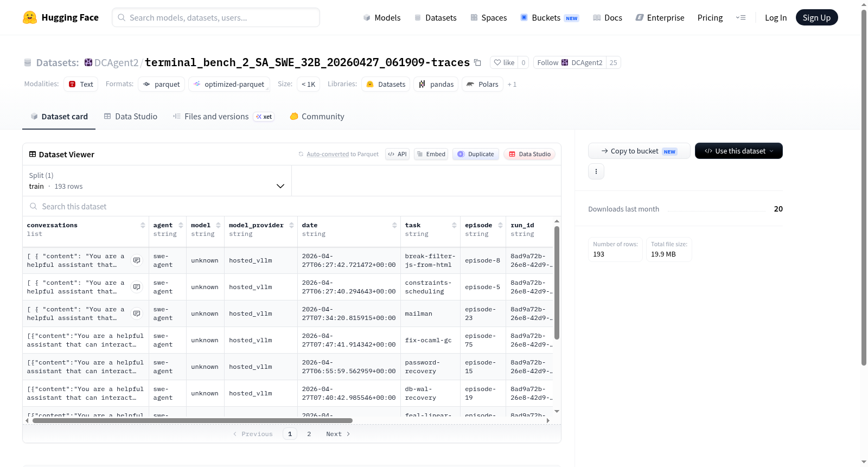Open conversation viewer for break-filter-js-from-html row
868x467 pixels.
[137, 260]
